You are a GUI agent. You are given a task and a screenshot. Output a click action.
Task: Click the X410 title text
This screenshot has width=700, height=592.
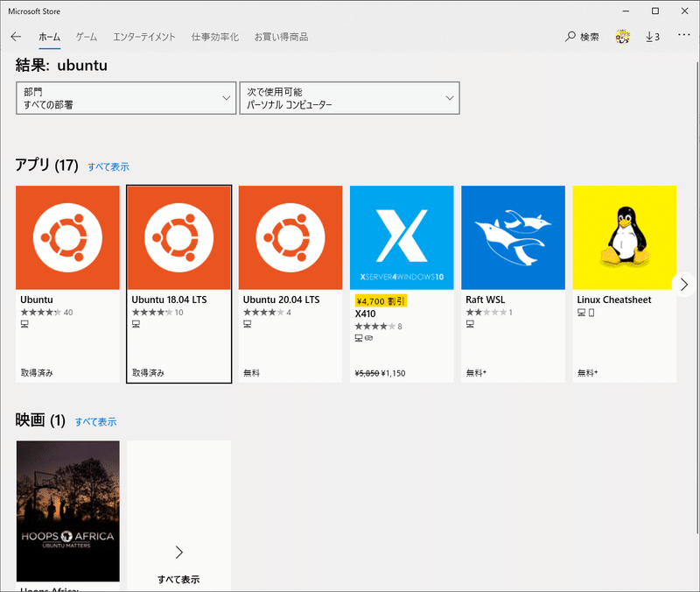coord(365,314)
